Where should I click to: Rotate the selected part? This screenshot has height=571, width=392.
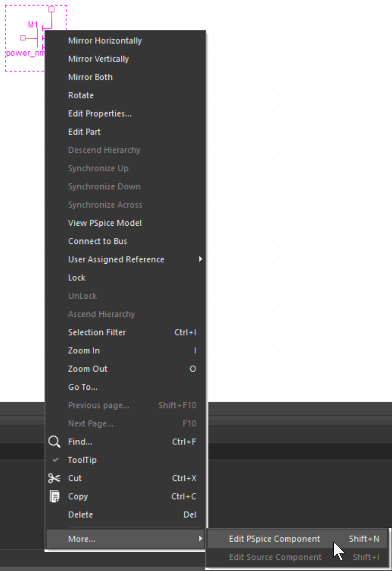[x=81, y=95]
